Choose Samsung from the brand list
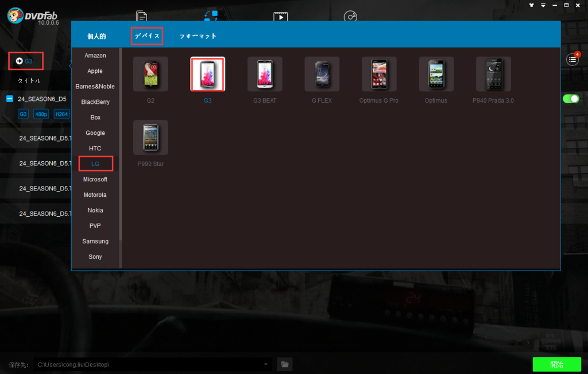 (x=95, y=241)
